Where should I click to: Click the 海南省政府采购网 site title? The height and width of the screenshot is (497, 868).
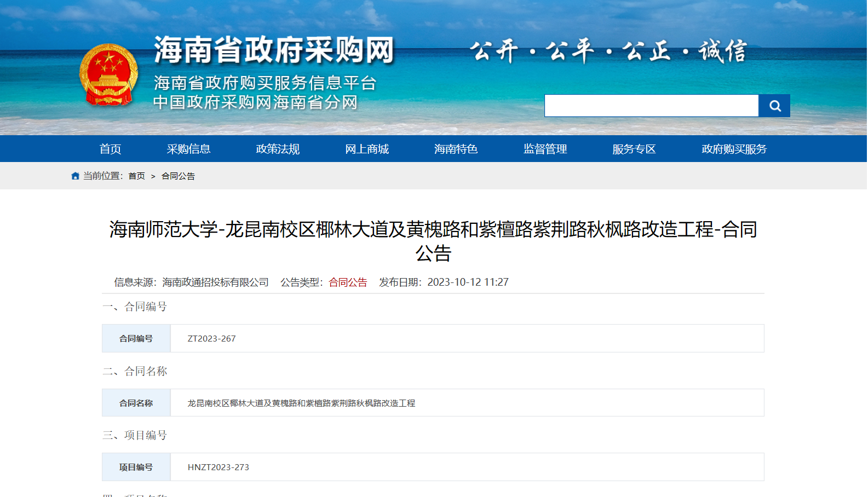274,50
